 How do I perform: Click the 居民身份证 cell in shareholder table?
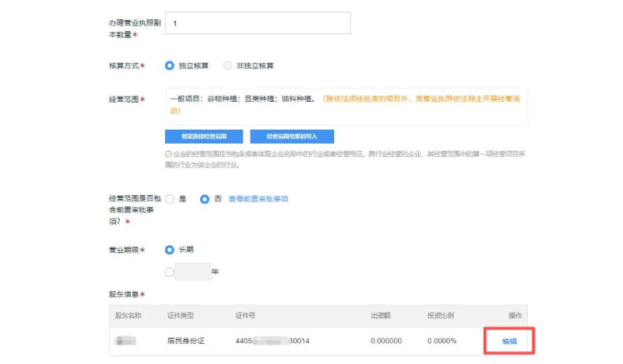coord(185,341)
